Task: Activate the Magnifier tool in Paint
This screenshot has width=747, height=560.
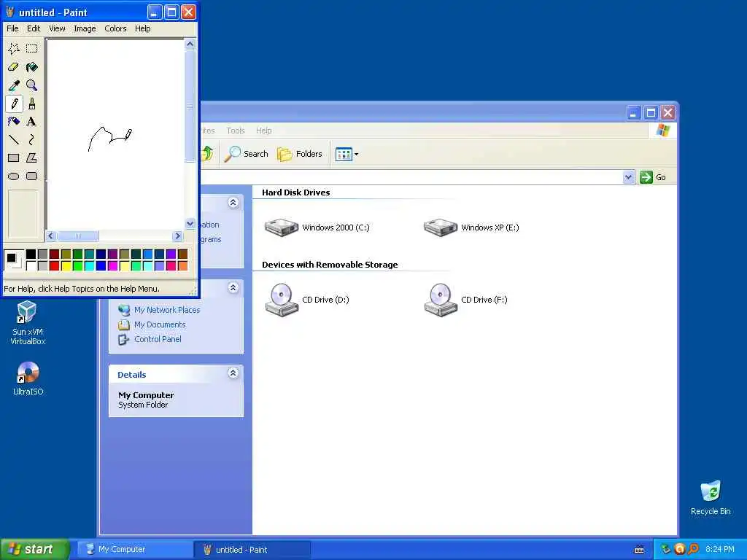Action: 32,85
